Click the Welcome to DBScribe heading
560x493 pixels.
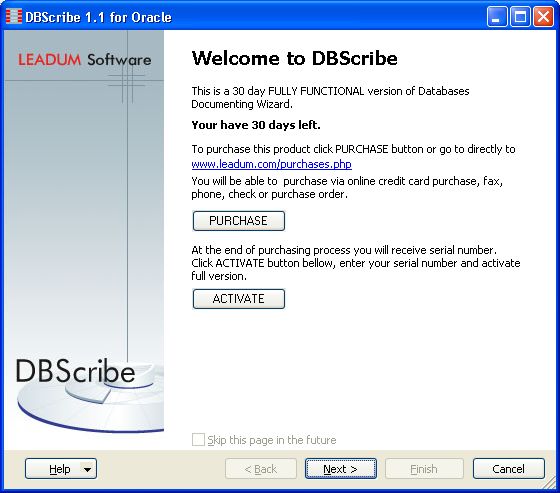pyautogui.click(x=295, y=58)
